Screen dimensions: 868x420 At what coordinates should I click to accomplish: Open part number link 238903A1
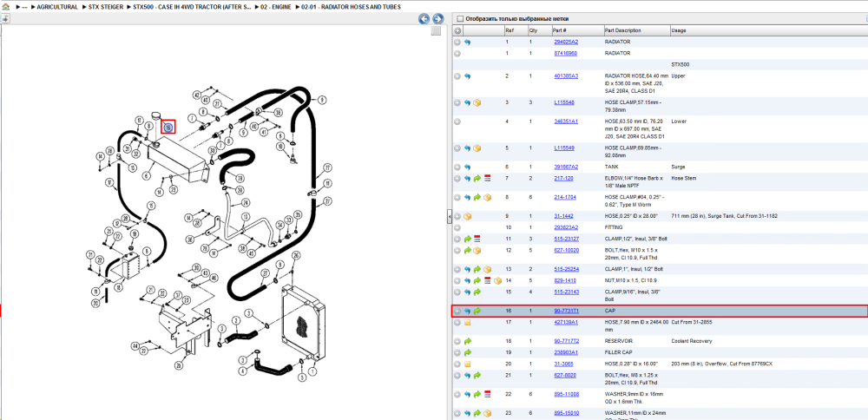coord(566,352)
